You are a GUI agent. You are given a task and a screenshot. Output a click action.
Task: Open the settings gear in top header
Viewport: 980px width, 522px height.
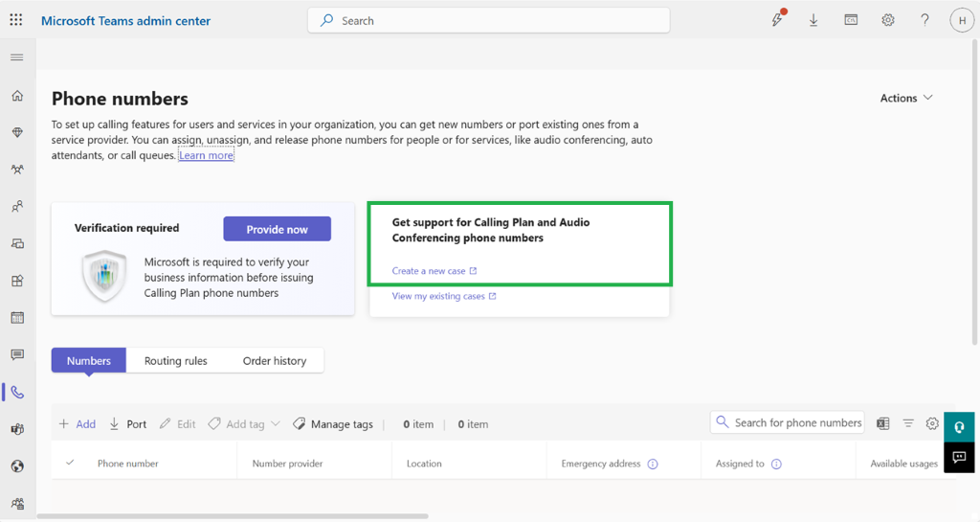[x=887, y=21]
